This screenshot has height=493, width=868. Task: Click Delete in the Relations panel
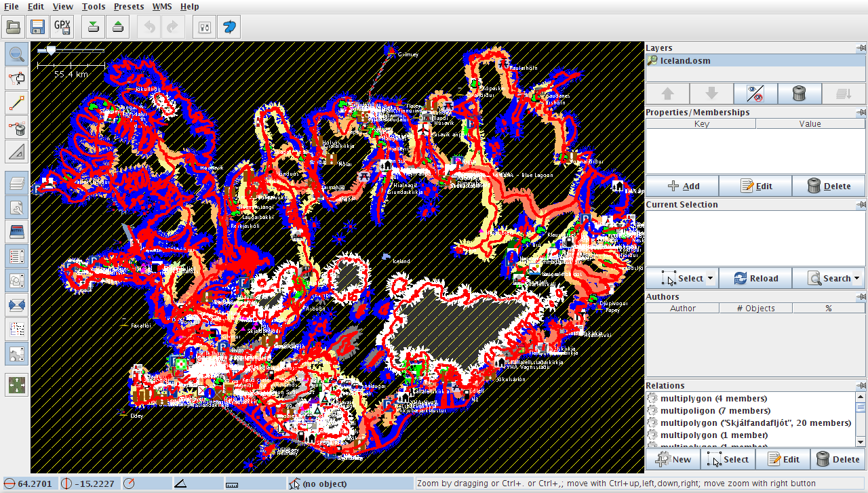point(838,459)
